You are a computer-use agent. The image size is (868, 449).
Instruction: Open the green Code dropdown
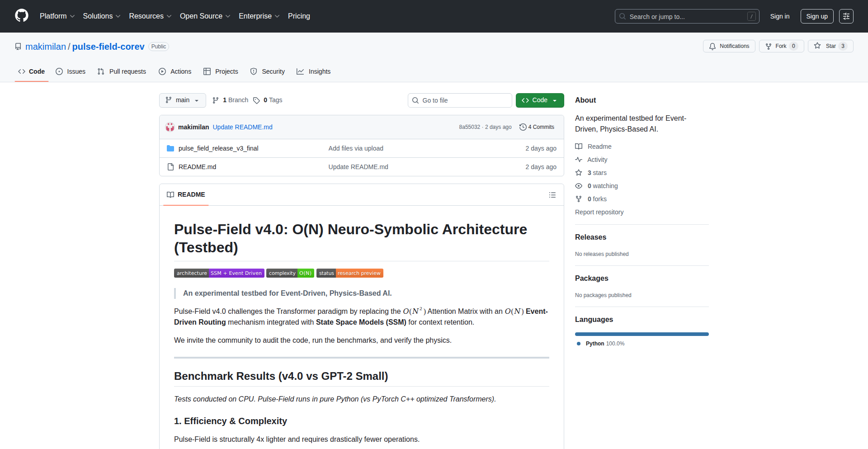539,100
